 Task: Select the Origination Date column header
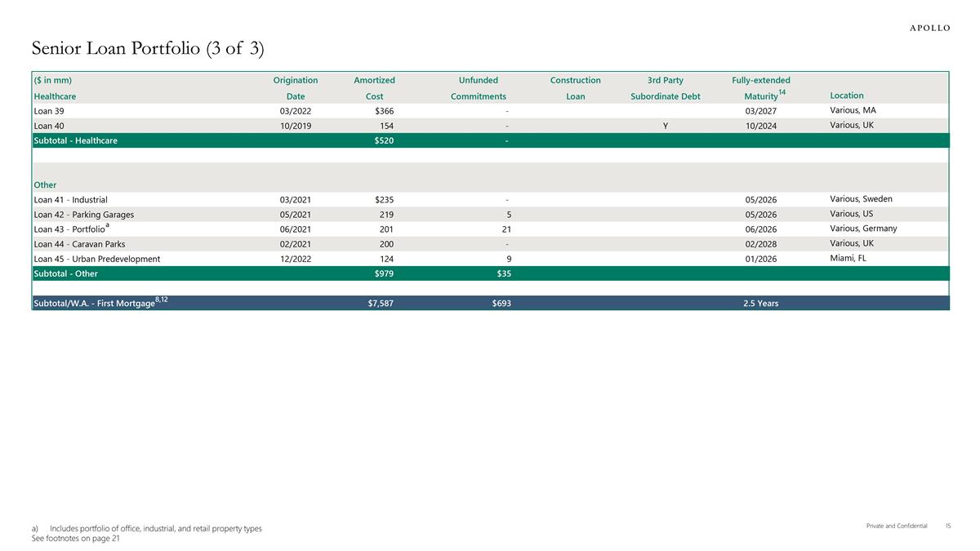pyautogui.click(x=295, y=88)
